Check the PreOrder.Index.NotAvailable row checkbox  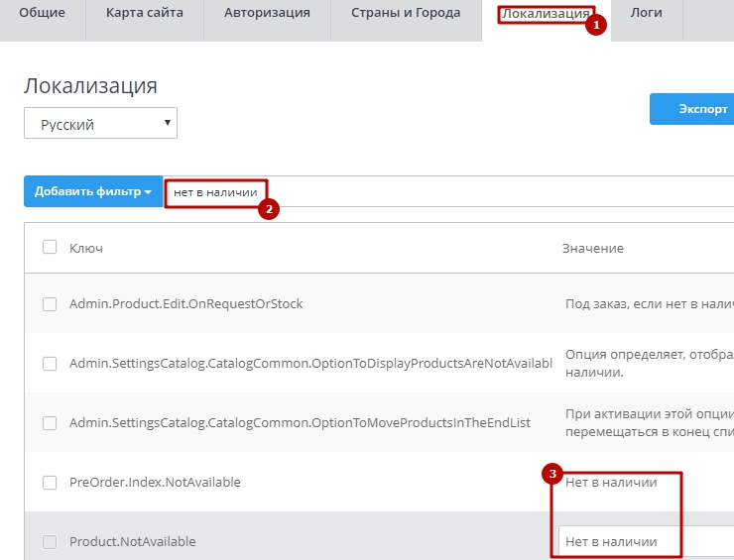50,483
